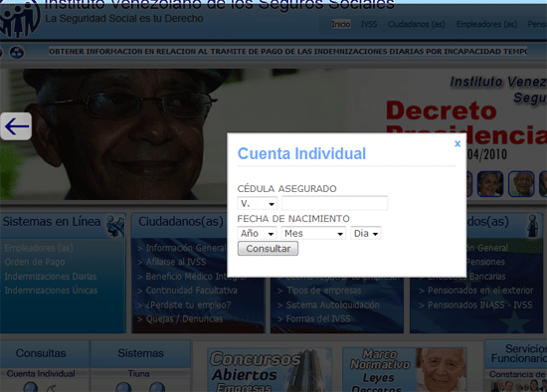The width and height of the screenshot is (547, 392).
Task: Select the Sistemas tab
Action: [x=140, y=353]
